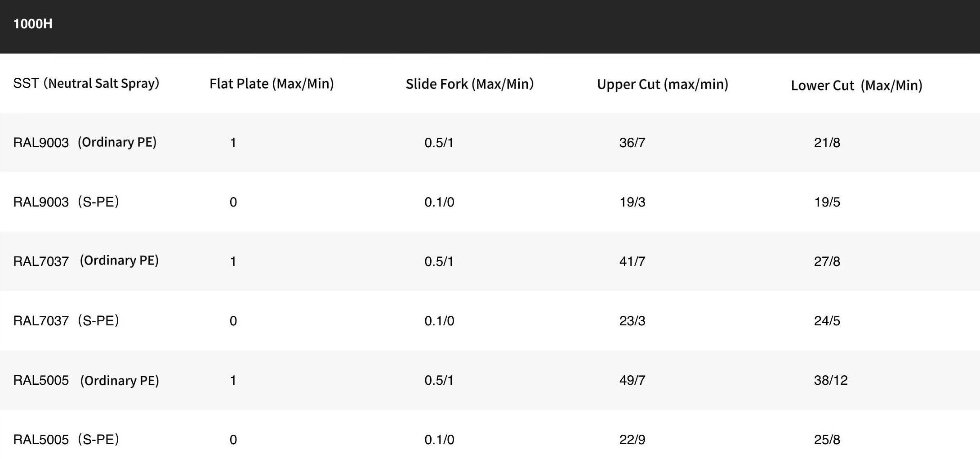Select the RAL9003 (Ordinary PE) row label

pyautogui.click(x=85, y=142)
